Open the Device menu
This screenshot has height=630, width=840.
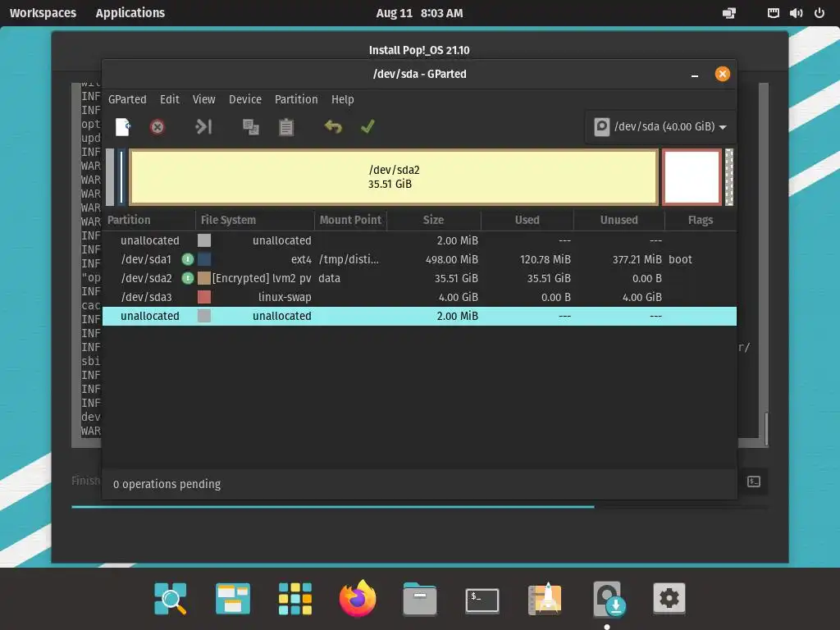point(244,99)
